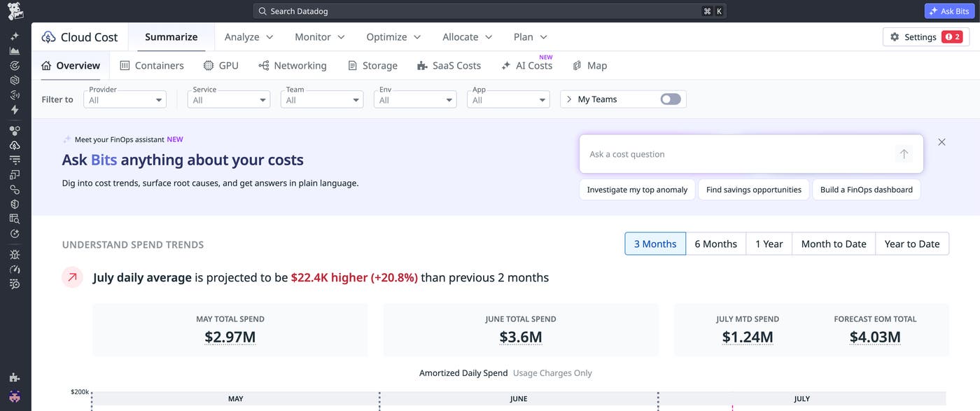Click the June total spend $3.6M value

tap(521, 337)
